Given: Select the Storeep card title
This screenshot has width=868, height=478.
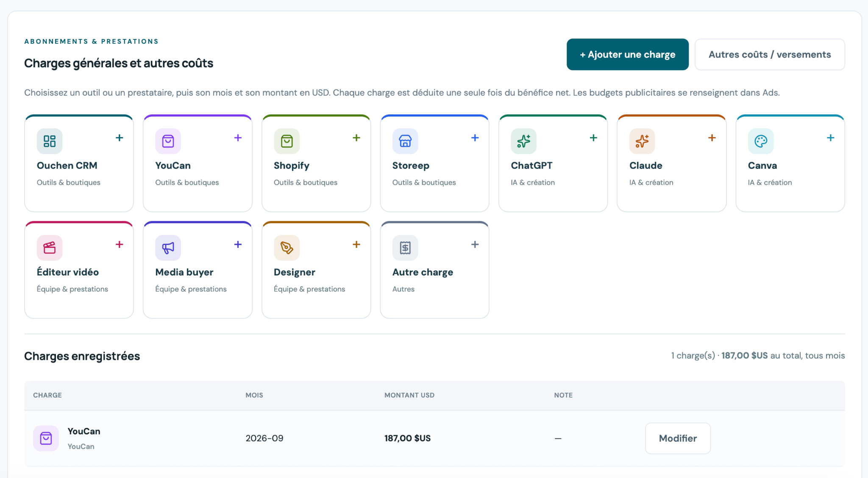Looking at the screenshot, I should (411, 166).
